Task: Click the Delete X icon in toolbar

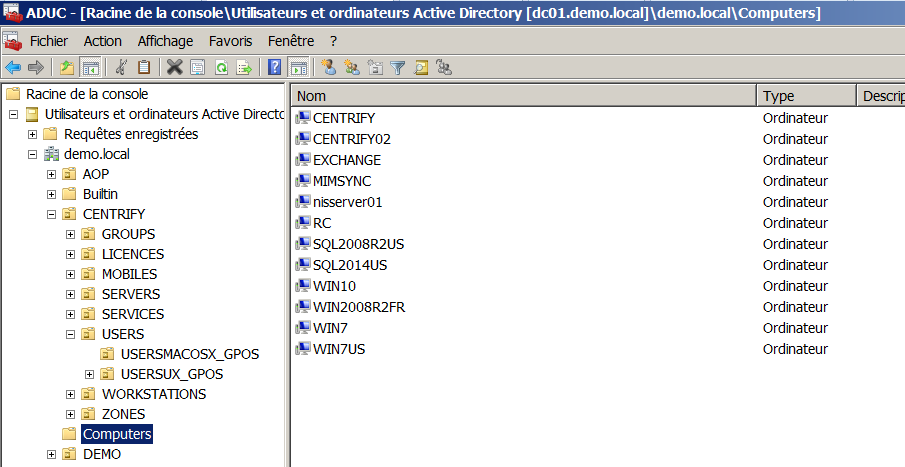Action: pos(174,68)
